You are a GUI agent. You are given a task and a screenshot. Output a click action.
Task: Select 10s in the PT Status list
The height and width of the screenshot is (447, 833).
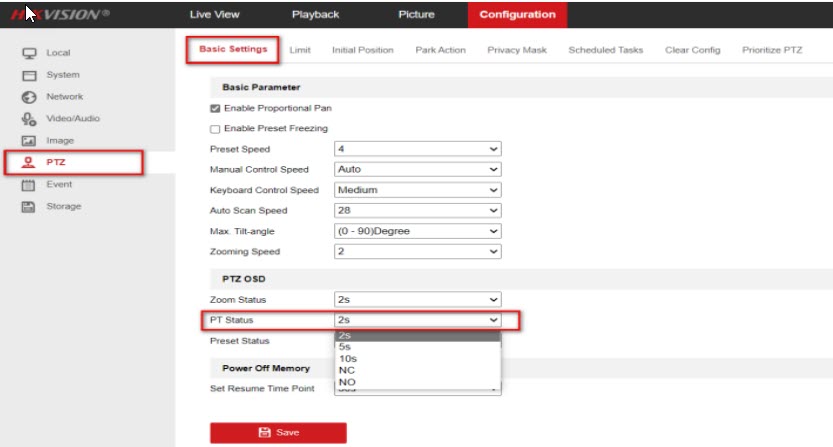click(347, 358)
